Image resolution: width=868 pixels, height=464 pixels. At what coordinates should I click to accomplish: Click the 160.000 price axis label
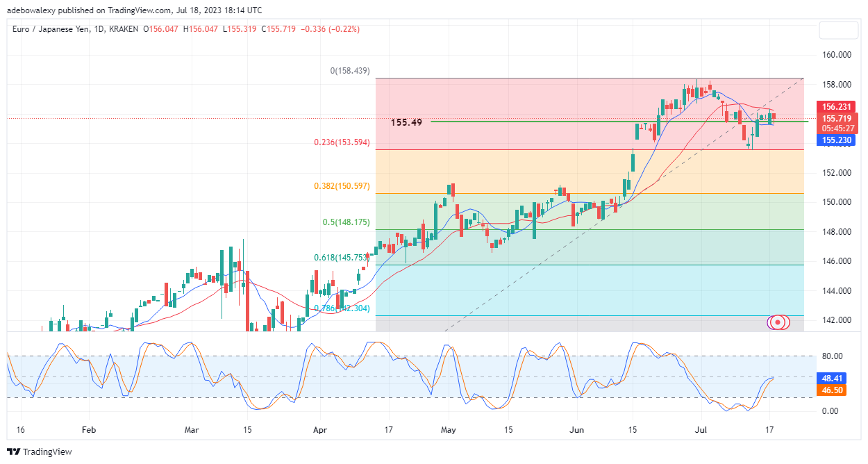click(837, 55)
